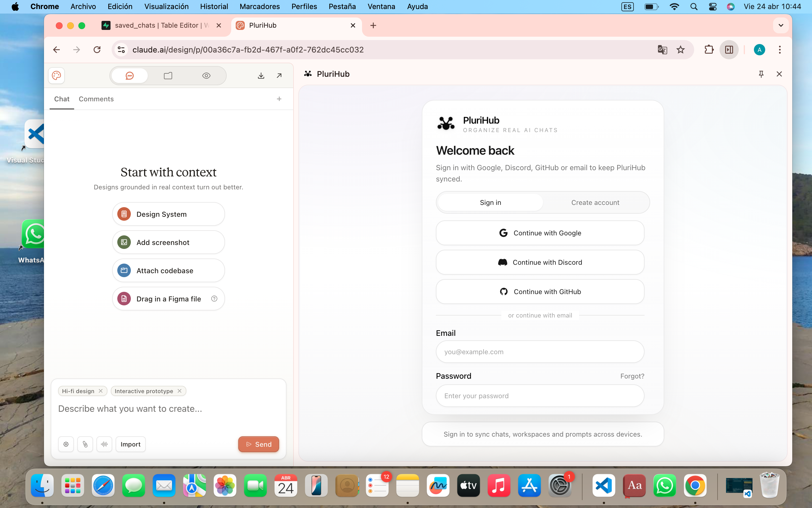Open the Edición menu
Viewport: 812px width, 508px height.
point(120,6)
